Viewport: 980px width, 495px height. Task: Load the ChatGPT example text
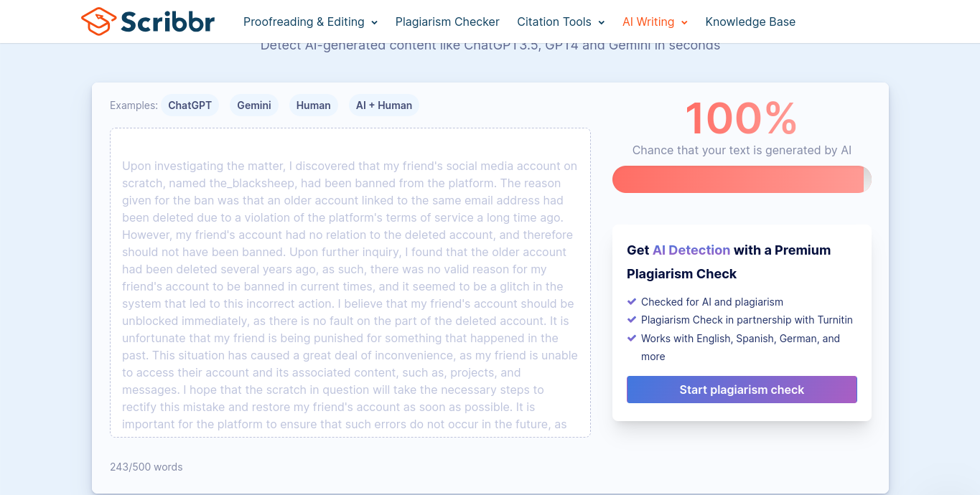[x=190, y=105]
